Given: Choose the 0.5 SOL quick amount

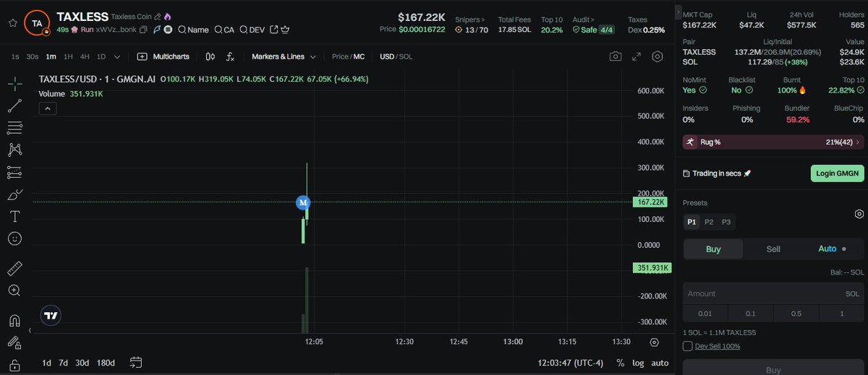Looking at the screenshot, I should (x=796, y=313).
